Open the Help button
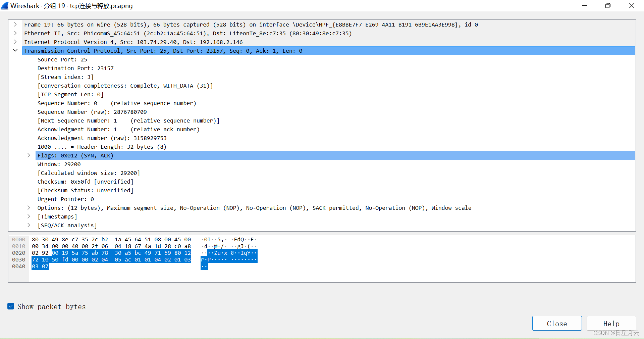Screen dimensions: 644x339 pyautogui.click(x=611, y=324)
